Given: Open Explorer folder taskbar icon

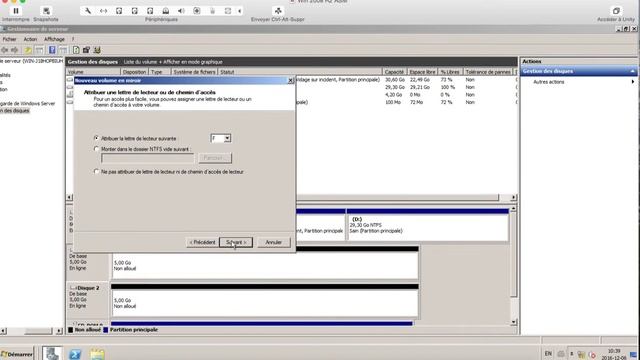Looking at the screenshot, I should (x=97, y=354).
